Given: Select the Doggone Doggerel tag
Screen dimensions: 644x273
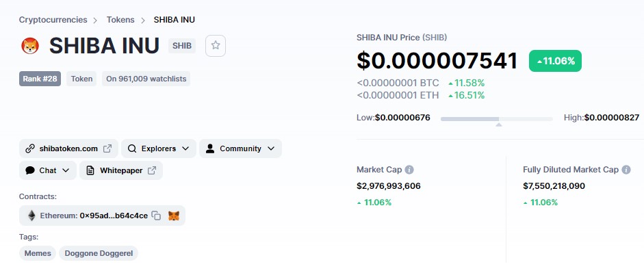Looking at the screenshot, I should tap(99, 253).
